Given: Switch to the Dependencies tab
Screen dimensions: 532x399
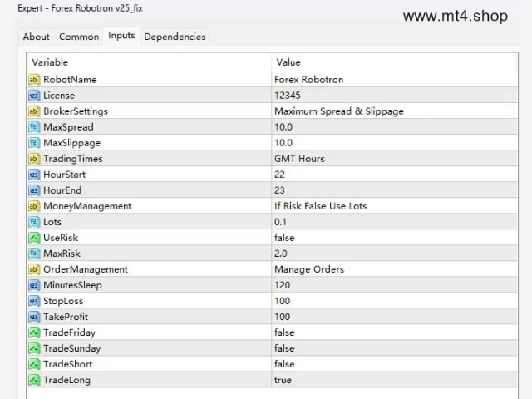Looking at the screenshot, I should coord(175,37).
